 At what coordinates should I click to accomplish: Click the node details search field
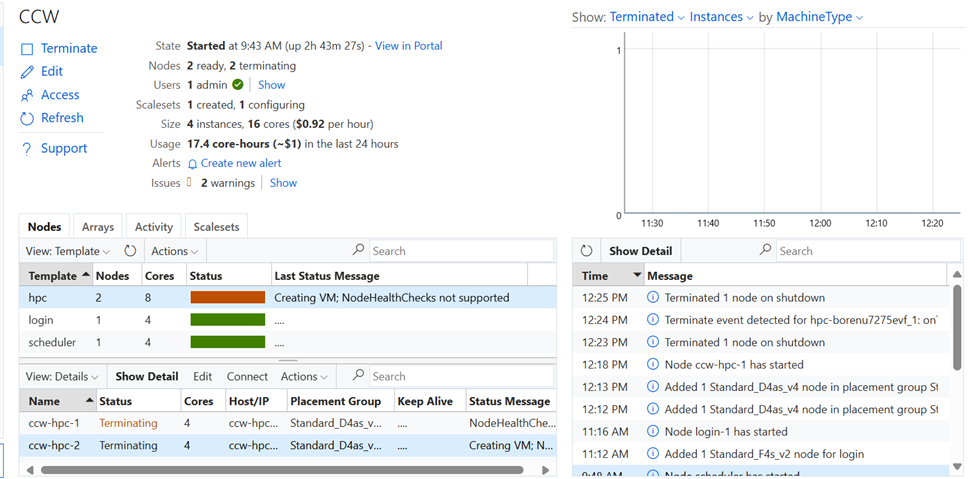pyautogui.click(x=461, y=376)
